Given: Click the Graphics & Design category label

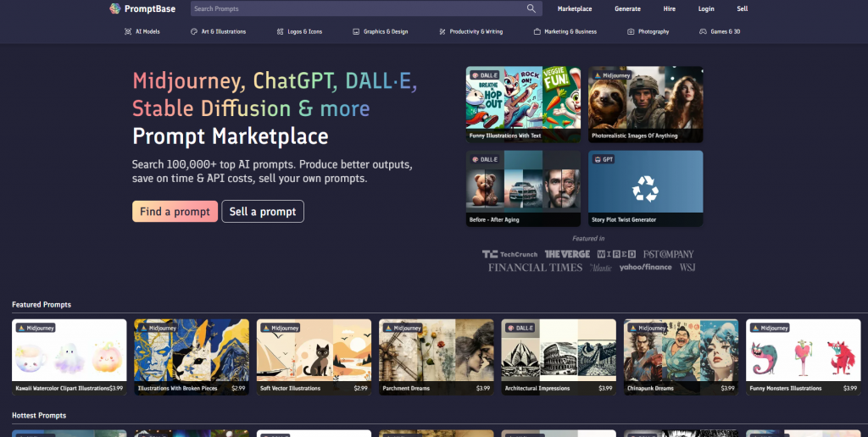Looking at the screenshot, I should [386, 31].
